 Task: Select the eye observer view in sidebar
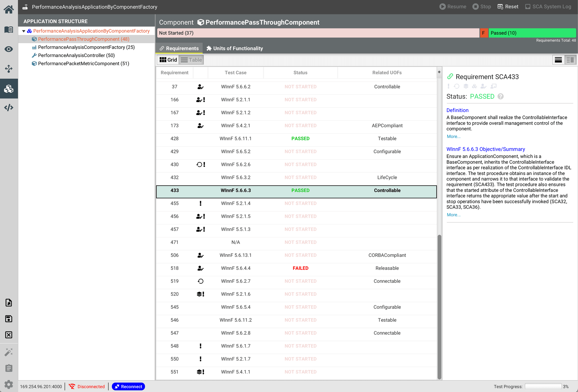click(x=9, y=49)
